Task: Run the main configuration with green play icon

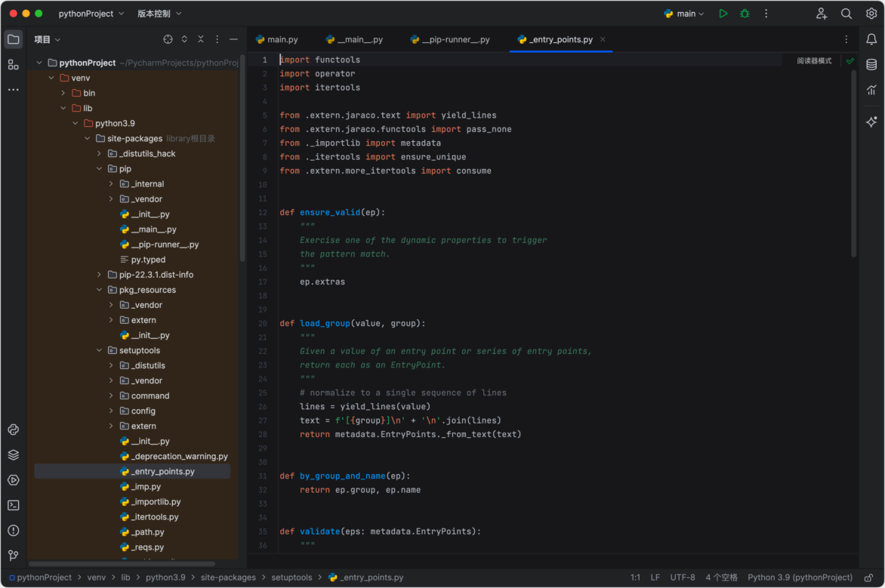Action: coord(723,13)
